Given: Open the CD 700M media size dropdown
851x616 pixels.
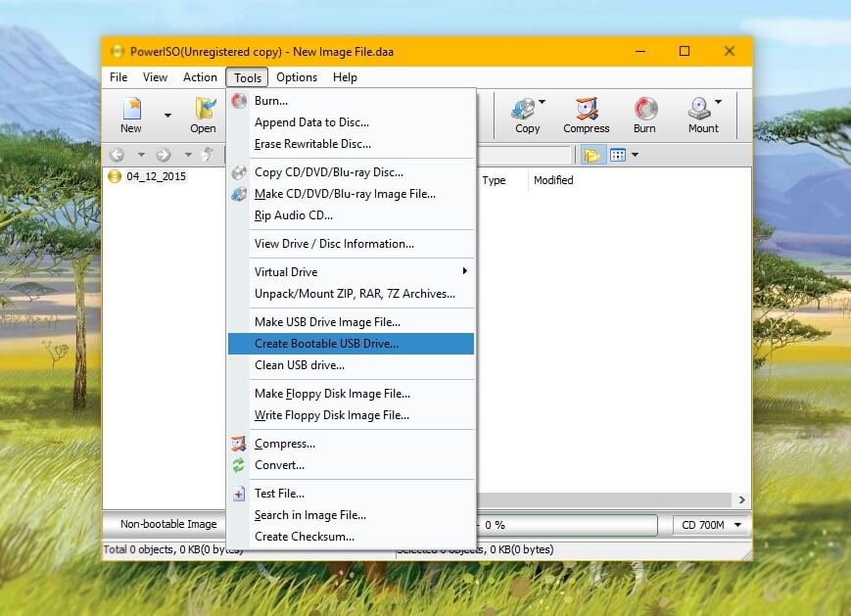Looking at the screenshot, I should coord(712,525).
